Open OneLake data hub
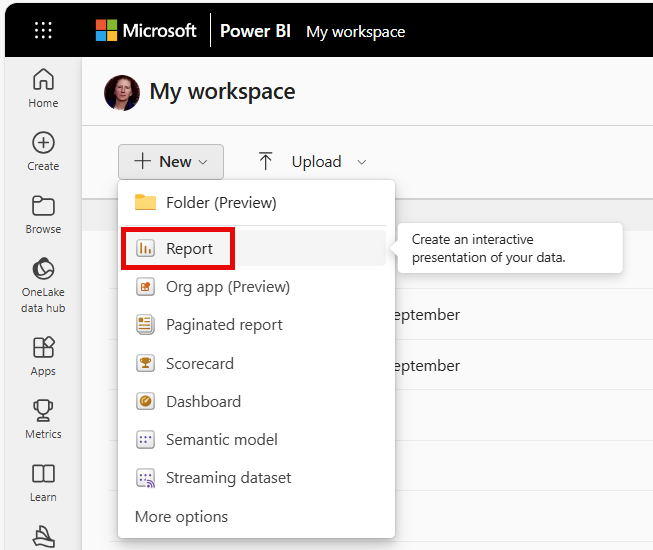Image resolution: width=653 pixels, height=550 pixels. pyautogui.click(x=43, y=285)
